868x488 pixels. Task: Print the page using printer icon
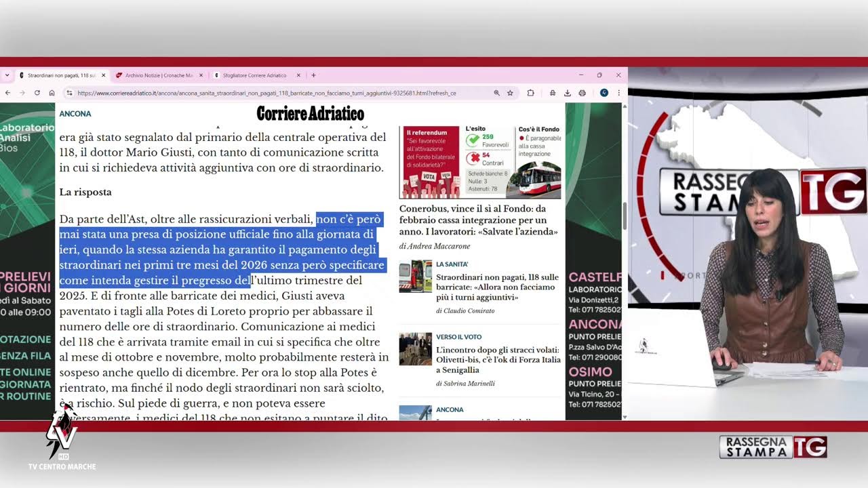click(582, 93)
